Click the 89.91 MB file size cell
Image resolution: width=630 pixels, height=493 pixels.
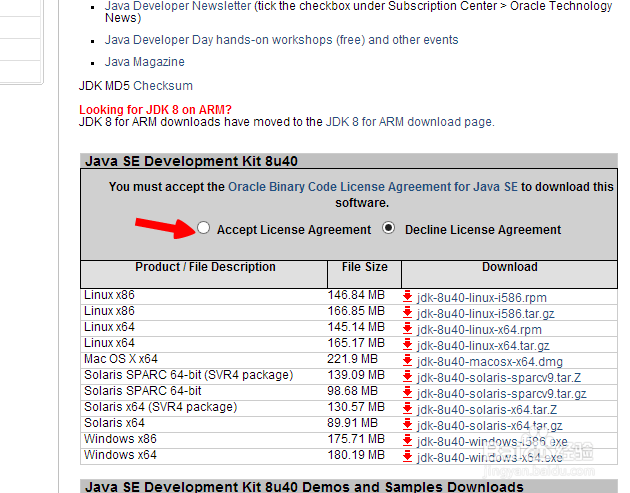click(x=352, y=423)
